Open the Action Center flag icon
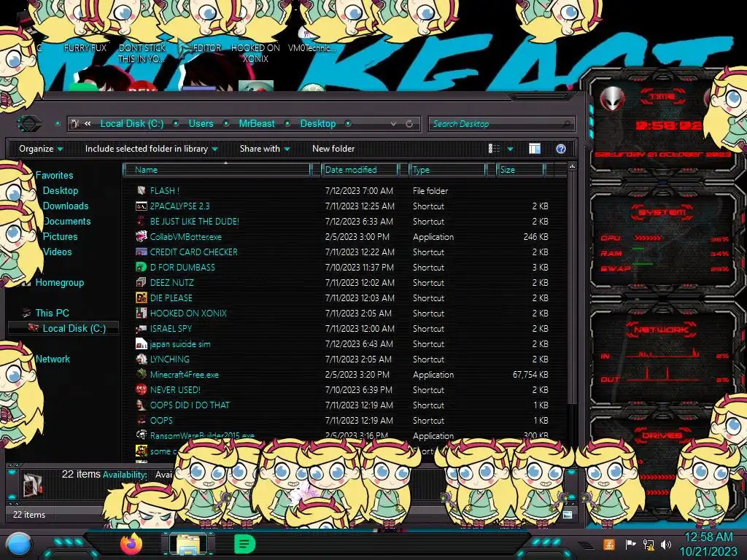This screenshot has height=560, width=747. [x=630, y=544]
